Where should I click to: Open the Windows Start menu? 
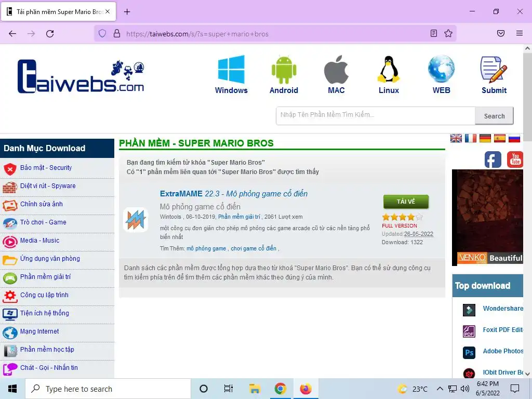click(12, 389)
